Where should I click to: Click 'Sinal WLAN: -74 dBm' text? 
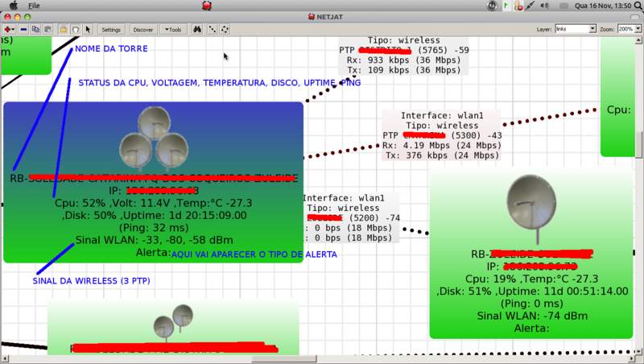pos(532,316)
